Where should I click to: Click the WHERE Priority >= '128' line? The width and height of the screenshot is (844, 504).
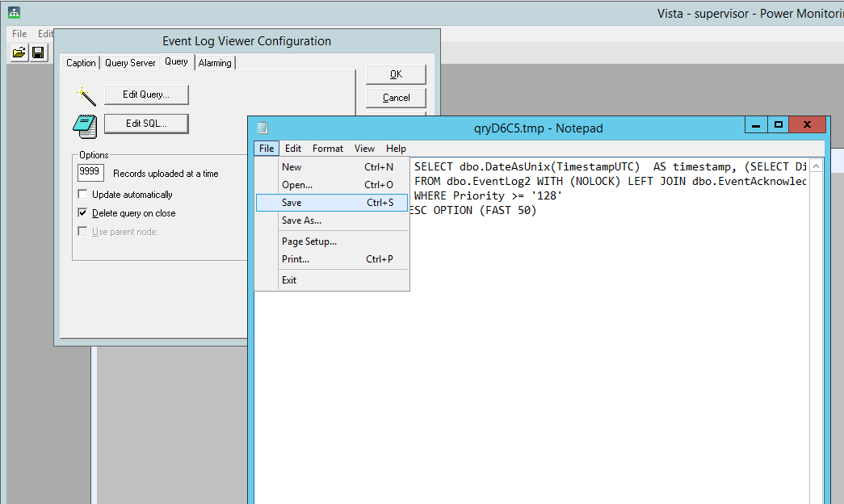[x=488, y=196]
